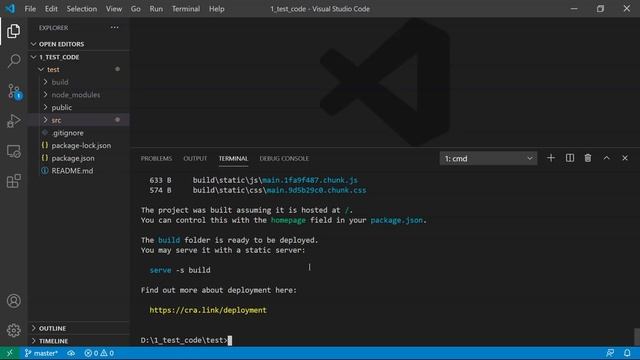This screenshot has height=360, width=640.
Task: Click 'package.json' text in terminal output
Action: pyautogui.click(x=396, y=220)
